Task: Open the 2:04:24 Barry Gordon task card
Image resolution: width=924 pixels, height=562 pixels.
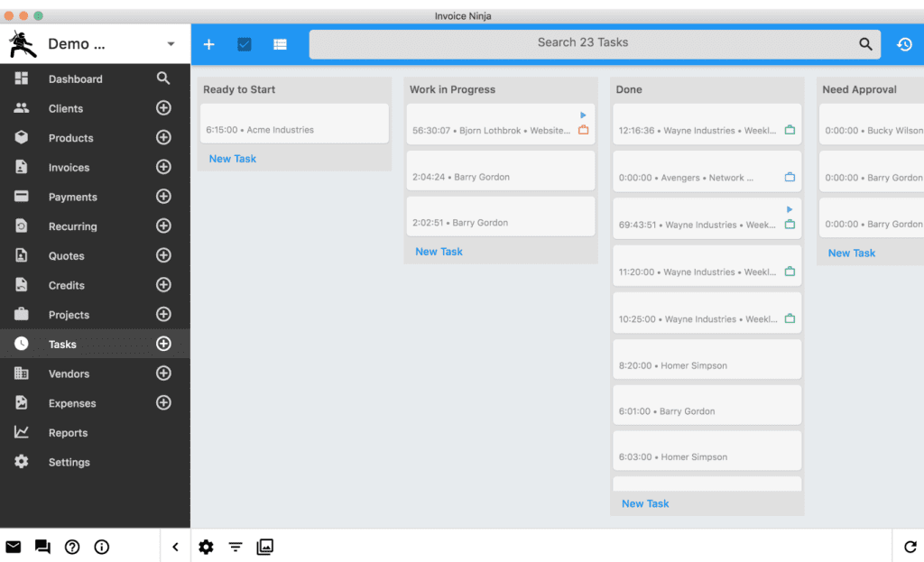Action: pos(500,170)
